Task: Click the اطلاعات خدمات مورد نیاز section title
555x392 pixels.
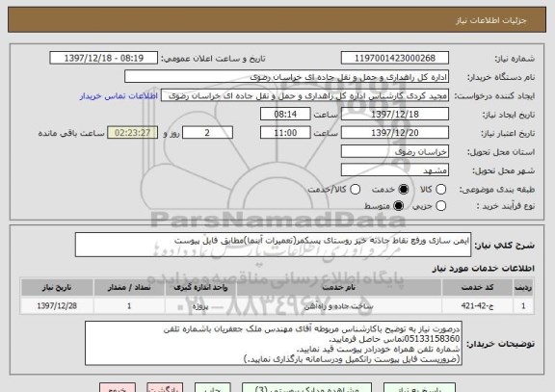Action: [x=483, y=269]
